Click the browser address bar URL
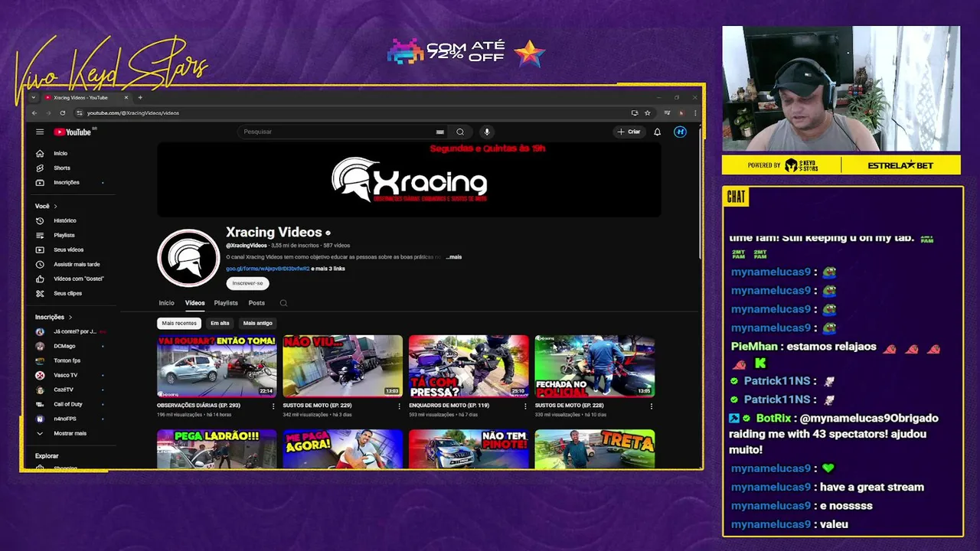Screen dimensions: 980x551 tap(133, 112)
